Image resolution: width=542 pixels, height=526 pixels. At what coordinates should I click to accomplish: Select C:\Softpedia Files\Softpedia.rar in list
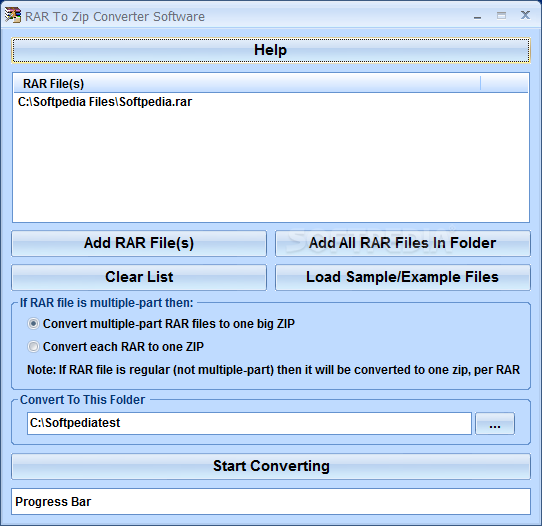(x=105, y=102)
